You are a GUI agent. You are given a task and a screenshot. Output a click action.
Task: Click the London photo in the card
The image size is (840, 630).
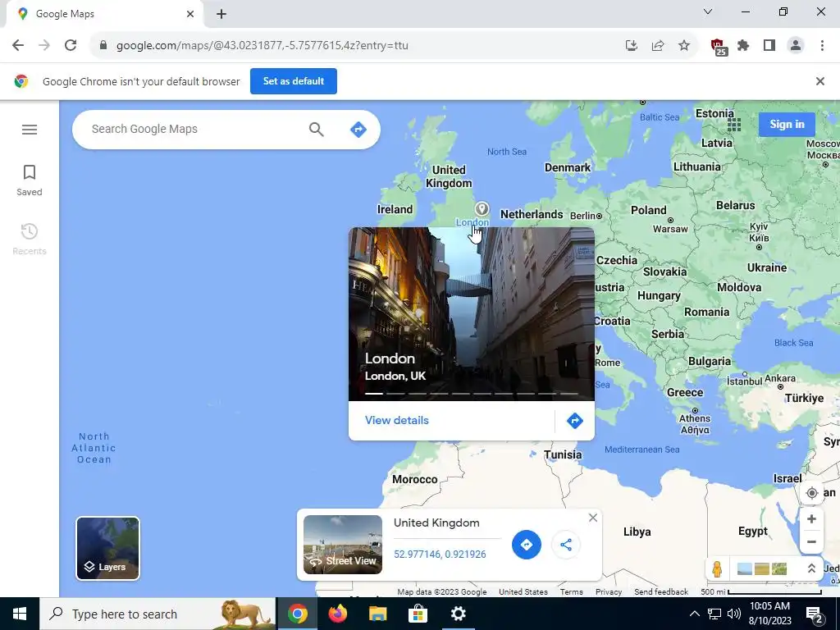(472, 314)
